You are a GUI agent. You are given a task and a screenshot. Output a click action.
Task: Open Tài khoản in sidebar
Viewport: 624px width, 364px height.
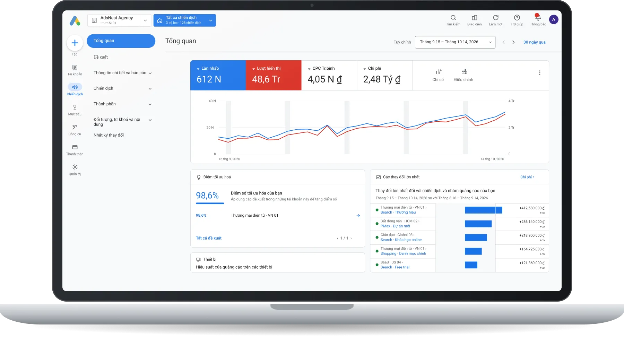[x=75, y=70]
